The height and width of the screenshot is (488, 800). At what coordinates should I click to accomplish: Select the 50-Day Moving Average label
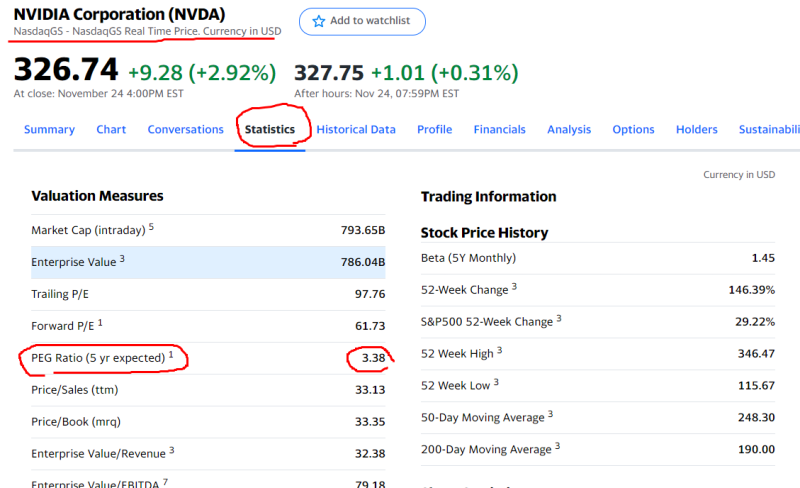coord(483,418)
